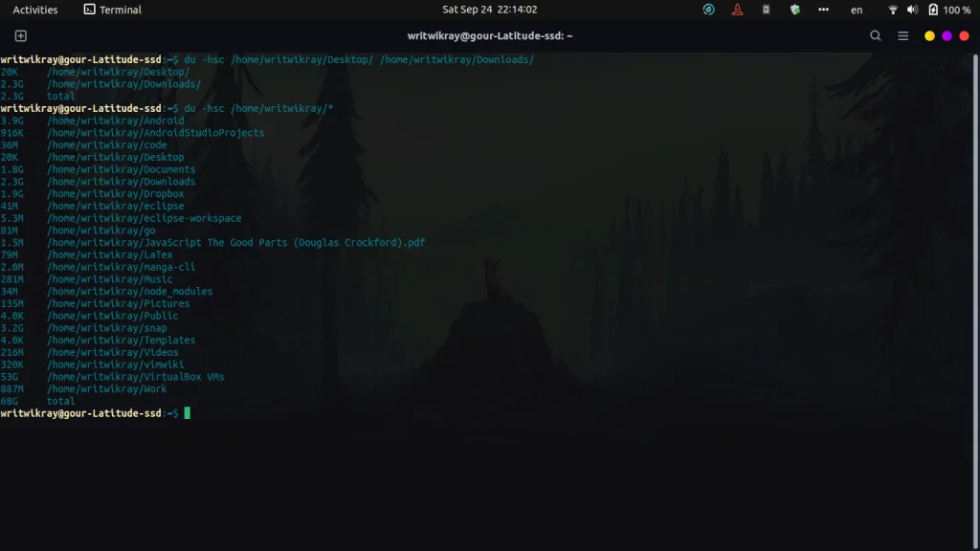Click the terminal title bar text
This screenshot has width=980, height=551.
pos(489,35)
